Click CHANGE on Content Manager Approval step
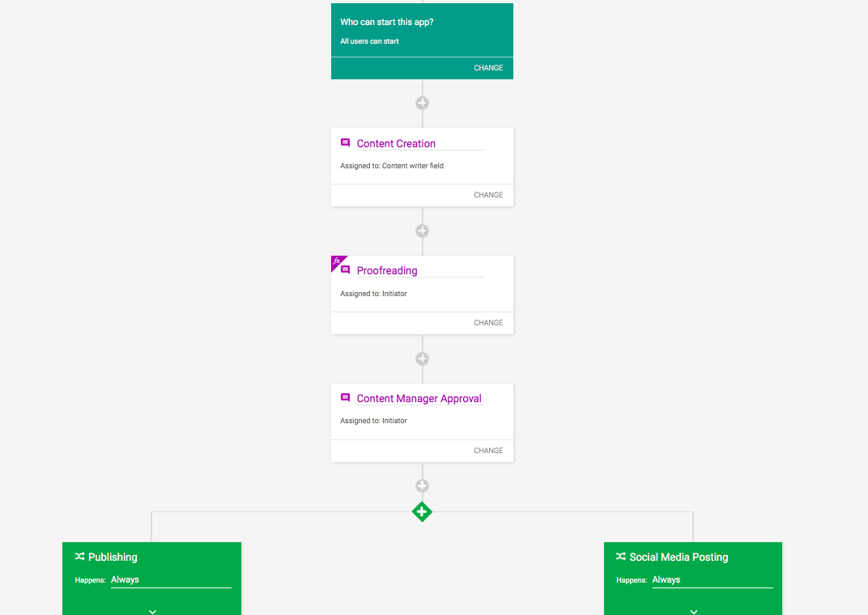This screenshot has height=615, width=868. coord(487,451)
